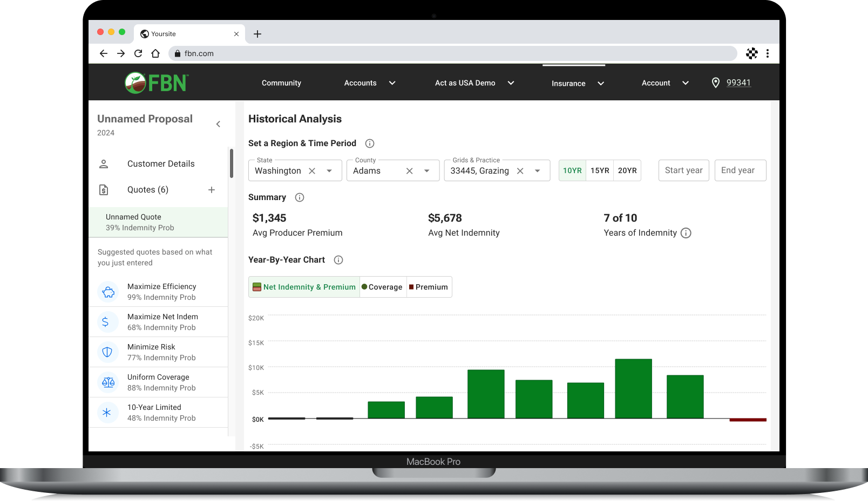Go to the Community page
The image size is (868, 501).
(281, 83)
